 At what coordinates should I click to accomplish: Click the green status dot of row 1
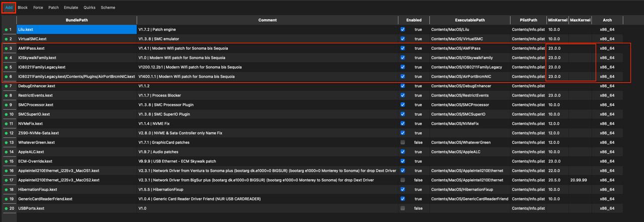click(x=7, y=30)
